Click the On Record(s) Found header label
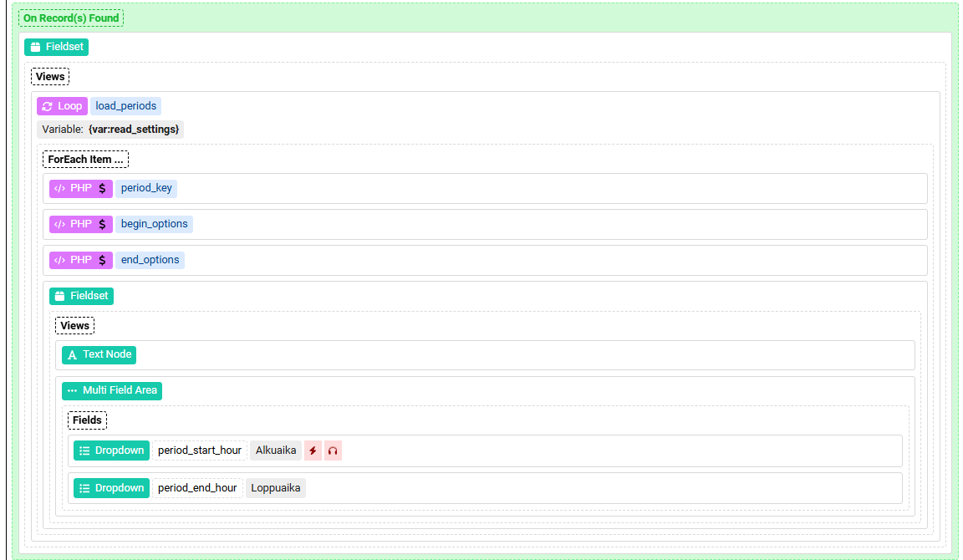This screenshot has width=963, height=560. [71, 18]
